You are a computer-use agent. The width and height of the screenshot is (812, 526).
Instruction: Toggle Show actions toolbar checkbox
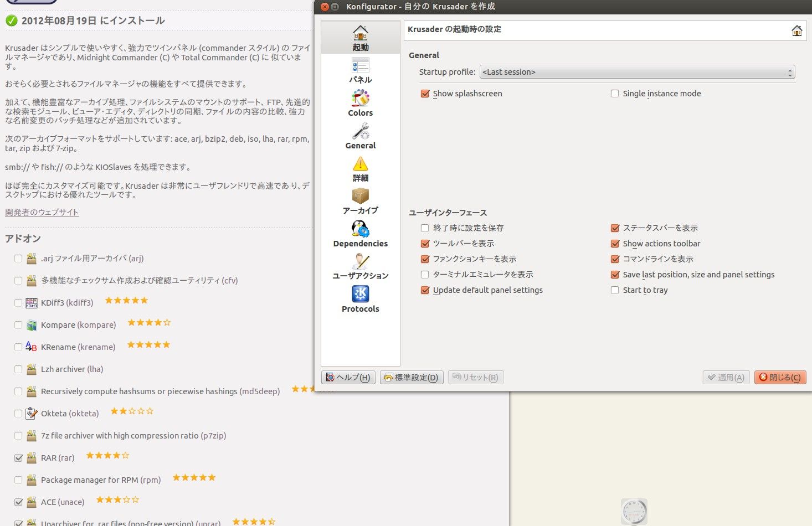[615, 244]
